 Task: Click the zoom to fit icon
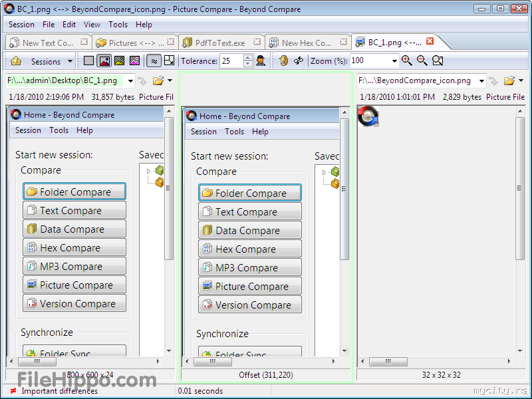438,61
